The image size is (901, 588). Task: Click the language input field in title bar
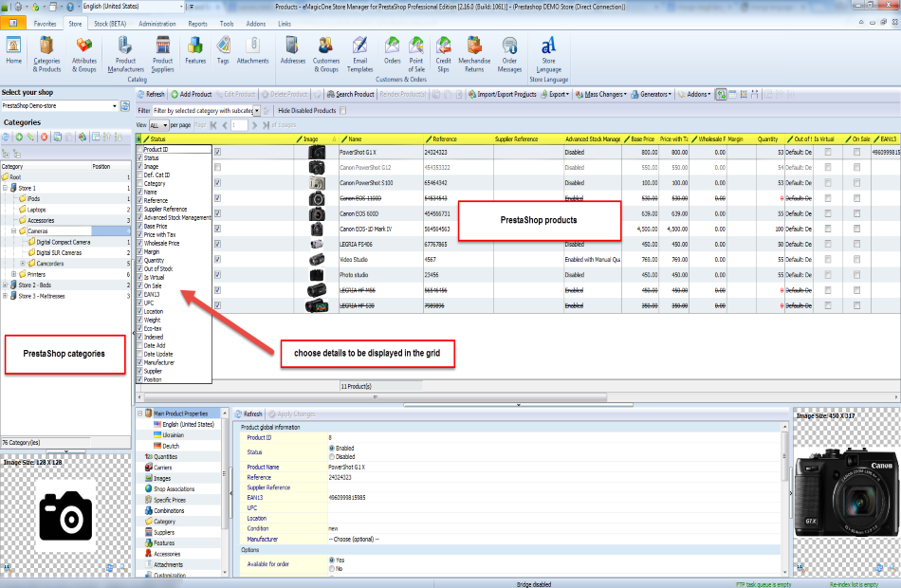tap(131, 7)
